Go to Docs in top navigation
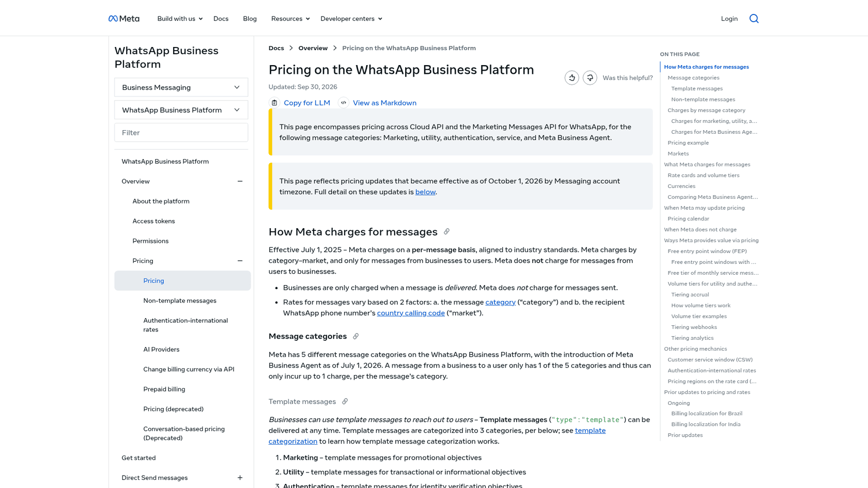Screen dimensions: 868x488 221,19
